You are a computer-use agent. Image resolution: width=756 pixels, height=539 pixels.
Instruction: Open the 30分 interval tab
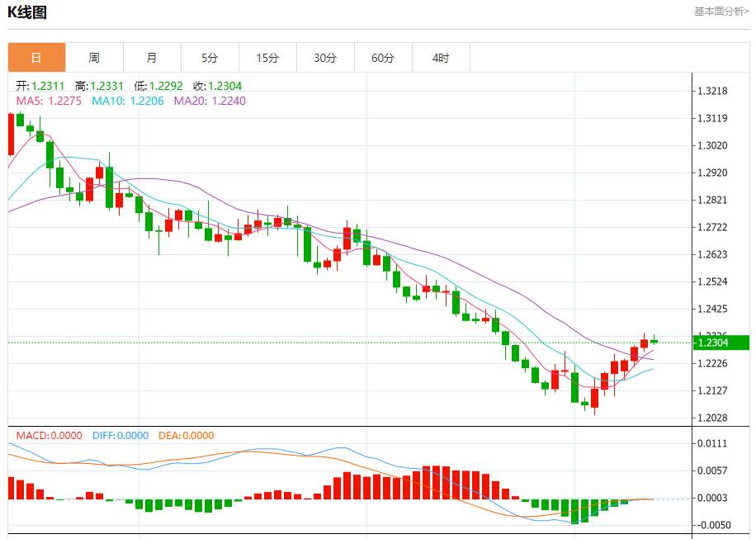[x=325, y=58]
